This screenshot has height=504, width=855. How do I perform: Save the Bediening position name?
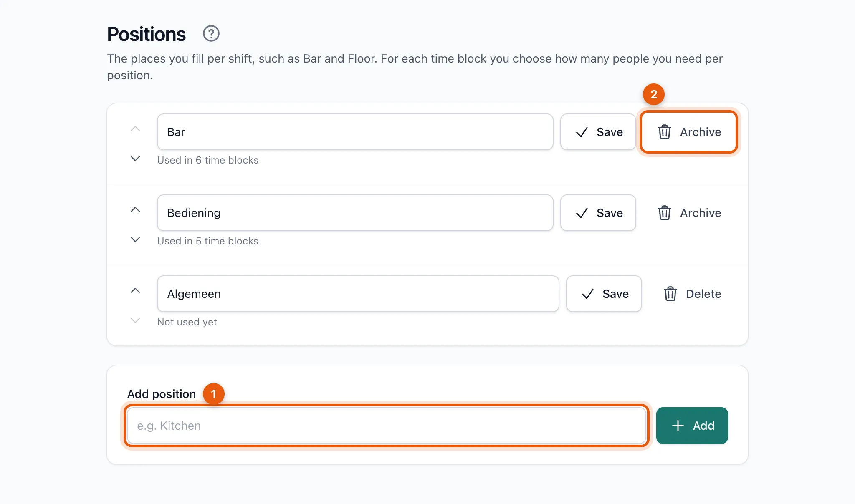tap(598, 213)
